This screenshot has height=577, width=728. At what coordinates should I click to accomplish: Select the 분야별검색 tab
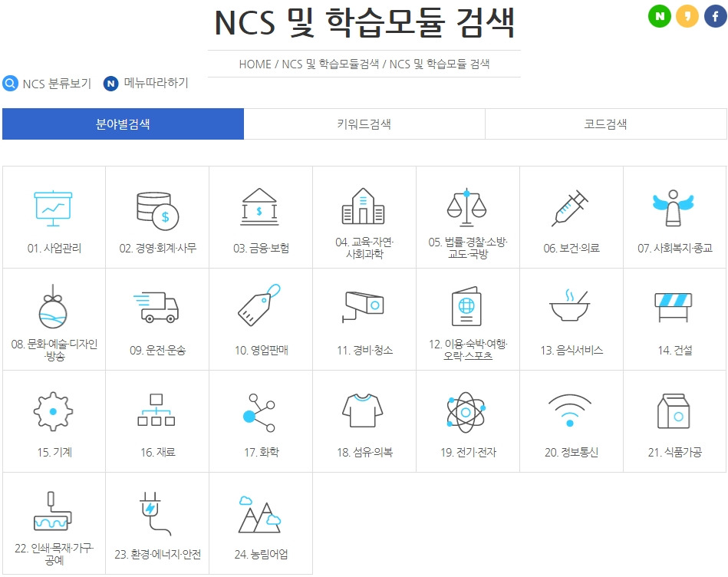point(122,124)
